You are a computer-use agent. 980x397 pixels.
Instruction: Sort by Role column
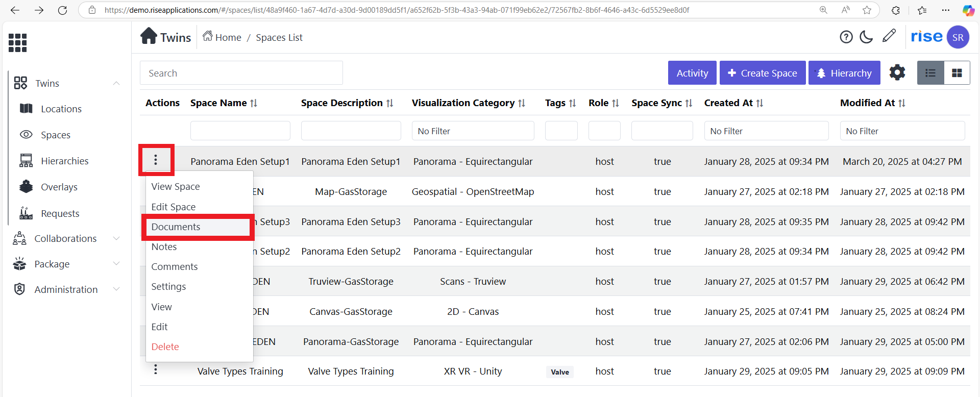click(616, 103)
